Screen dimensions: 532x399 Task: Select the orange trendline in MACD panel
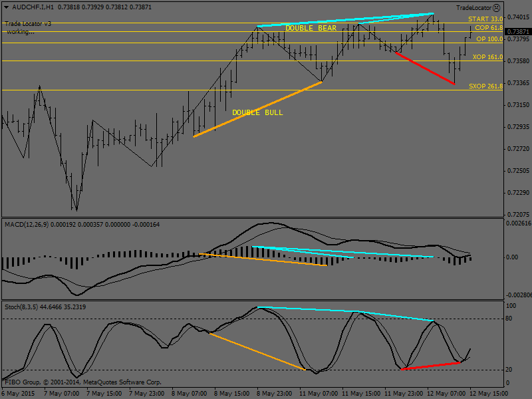point(263,259)
